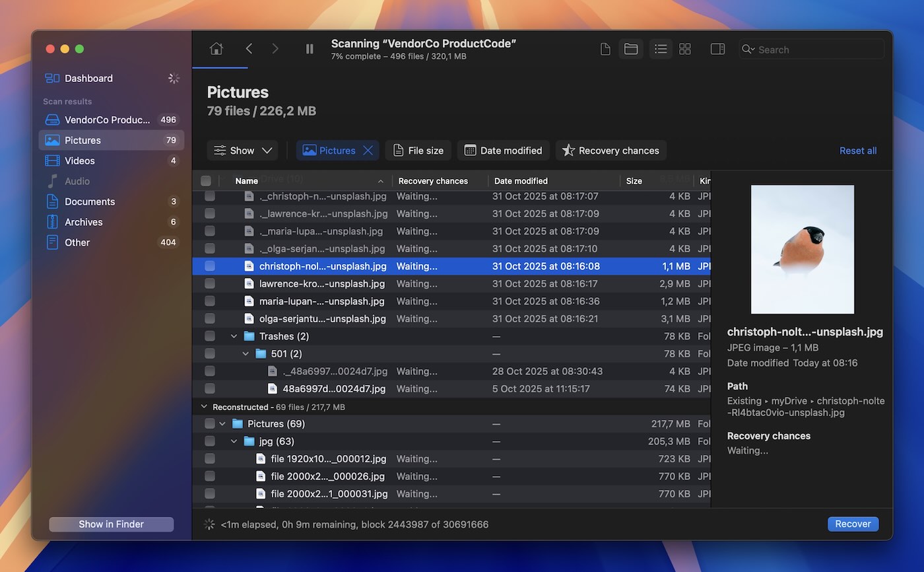Pause the ongoing scan
Viewport: 924px width, 572px height.
pyautogui.click(x=309, y=48)
